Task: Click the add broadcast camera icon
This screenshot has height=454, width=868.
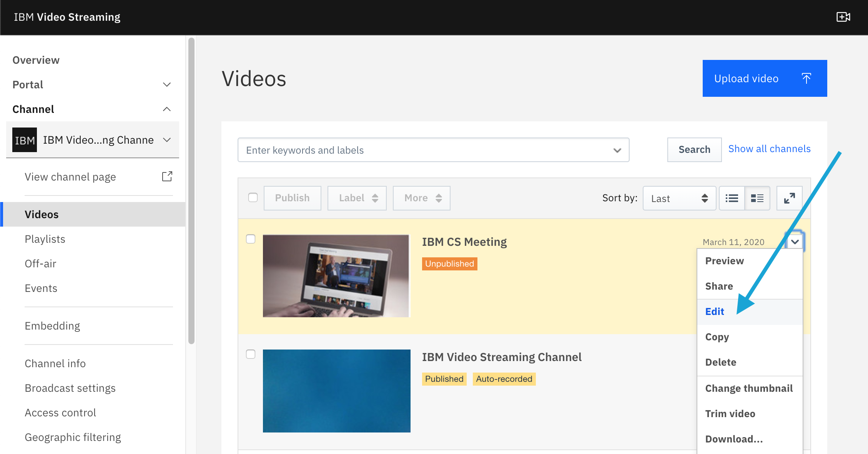Action: (843, 17)
